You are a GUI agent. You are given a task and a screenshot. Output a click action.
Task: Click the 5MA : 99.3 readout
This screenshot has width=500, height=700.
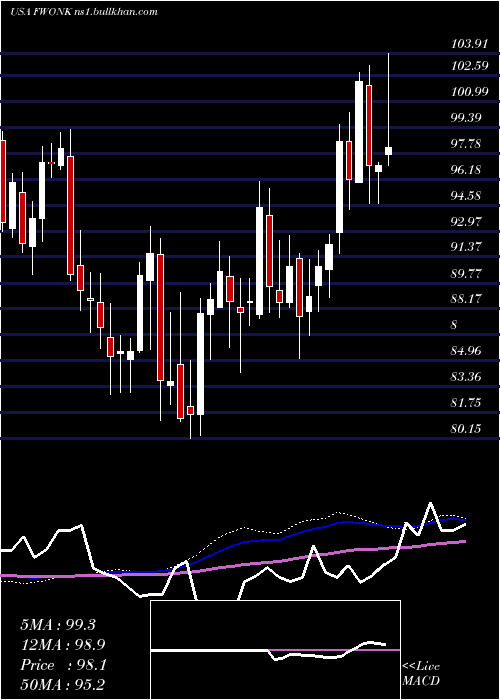coord(58,625)
